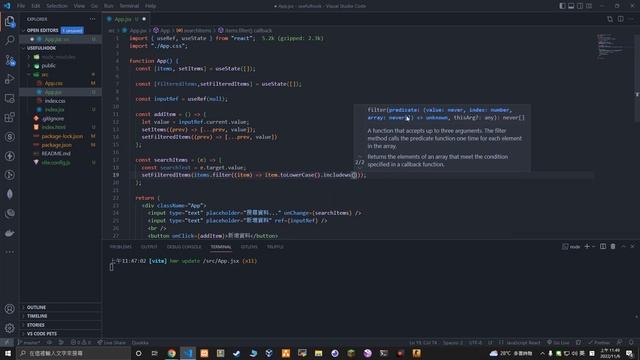Image resolution: width=640 pixels, height=360 pixels.
Task: Click the remote window indicator in status bar
Action: pos(7,342)
